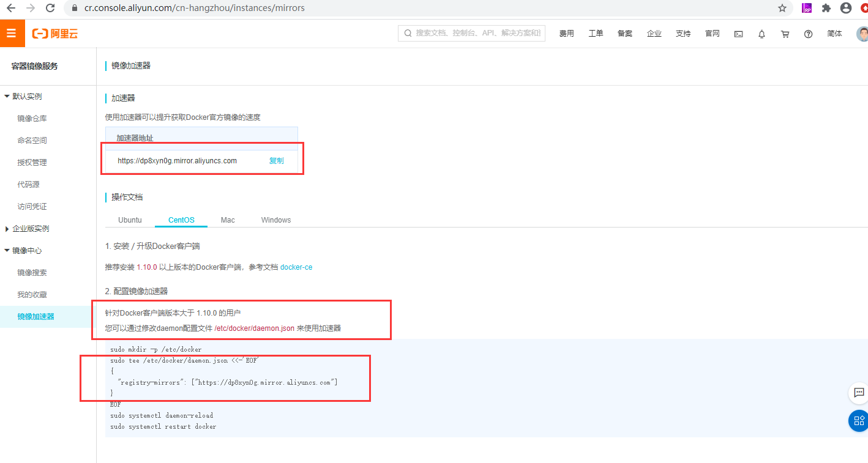Click the accelerator URL https://dp8xyn0g.mirror.aliyuncs.com

tap(178, 161)
